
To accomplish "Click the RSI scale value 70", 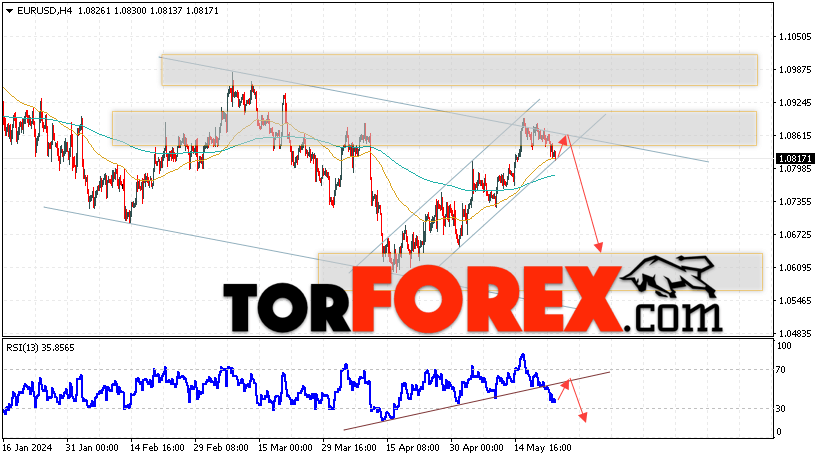I will coord(780,370).
